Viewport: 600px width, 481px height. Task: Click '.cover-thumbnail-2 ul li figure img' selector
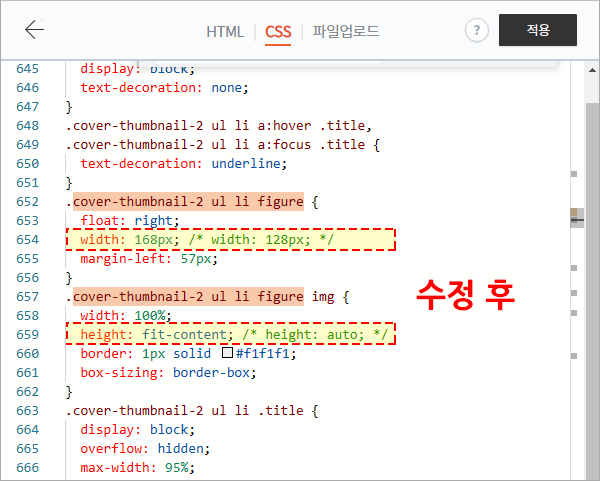(200, 297)
